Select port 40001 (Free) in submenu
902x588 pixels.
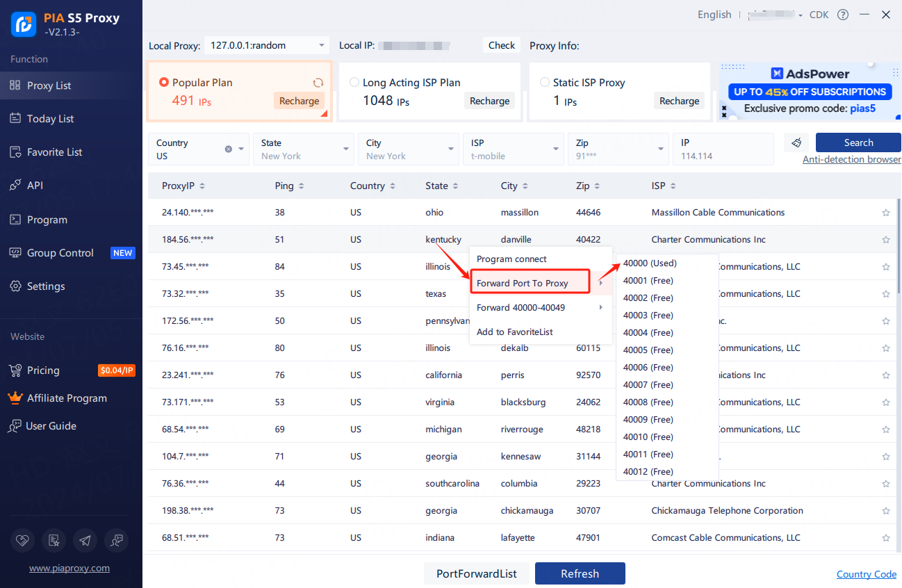click(x=667, y=281)
